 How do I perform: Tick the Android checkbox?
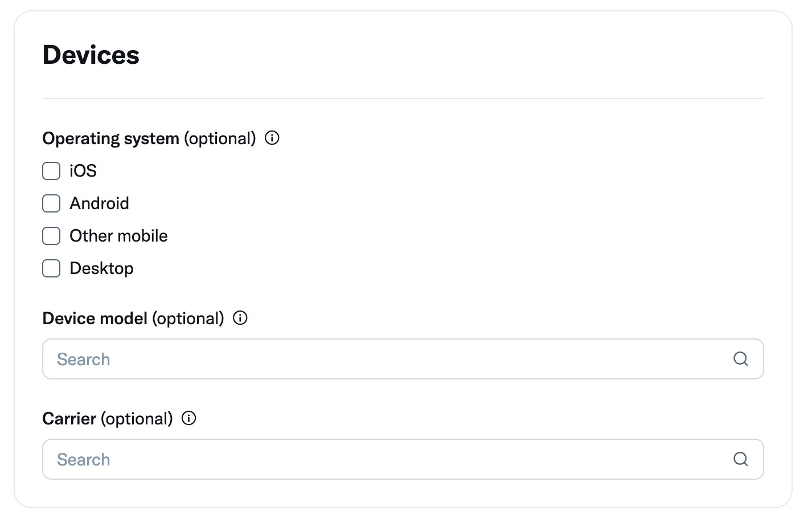pos(51,203)
